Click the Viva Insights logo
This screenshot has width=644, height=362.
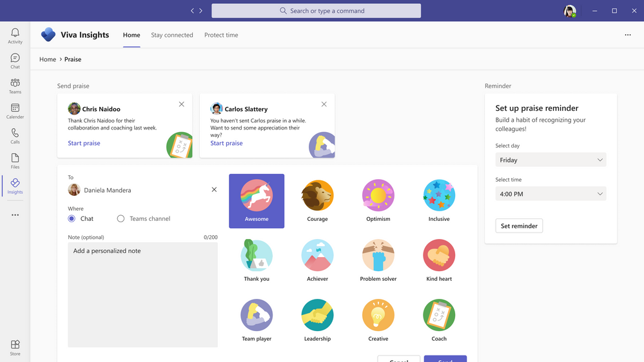(48, 35)
